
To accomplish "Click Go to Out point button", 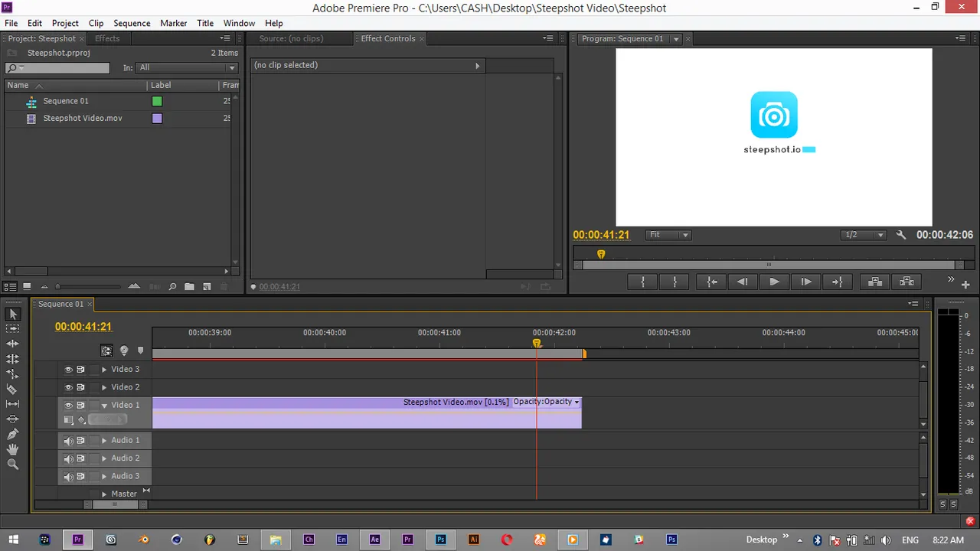I will [837, 282].
